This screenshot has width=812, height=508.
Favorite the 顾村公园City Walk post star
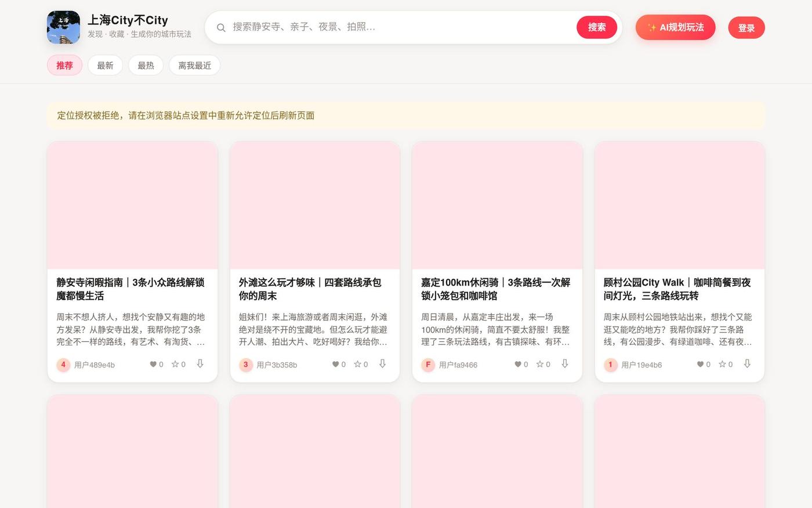pos(722,365)
